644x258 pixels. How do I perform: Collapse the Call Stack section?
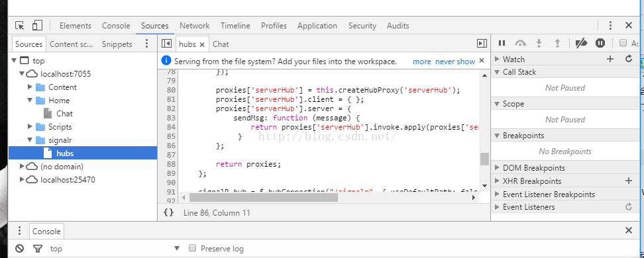pos(496,72)
